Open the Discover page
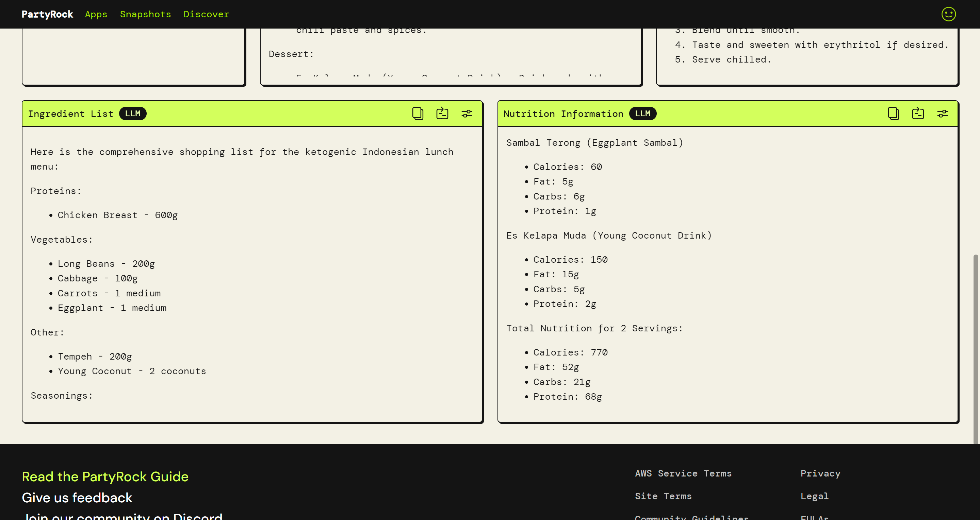 pyautogui.click(x=206, y=14)
